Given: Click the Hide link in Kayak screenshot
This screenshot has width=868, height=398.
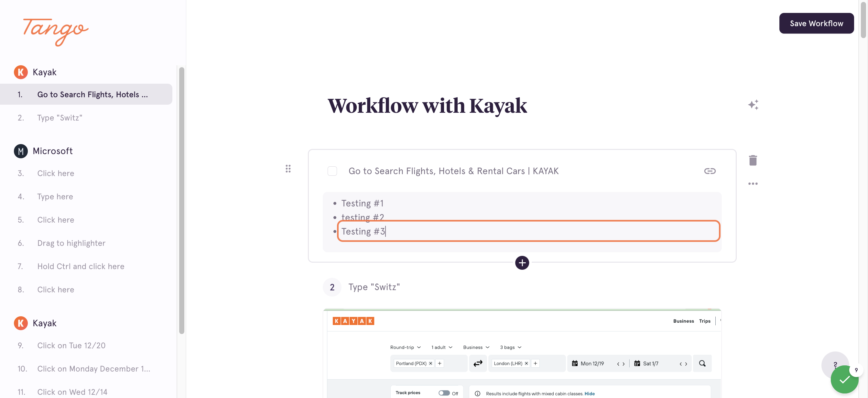Looking at the screenshot, I should click(589, 393).
